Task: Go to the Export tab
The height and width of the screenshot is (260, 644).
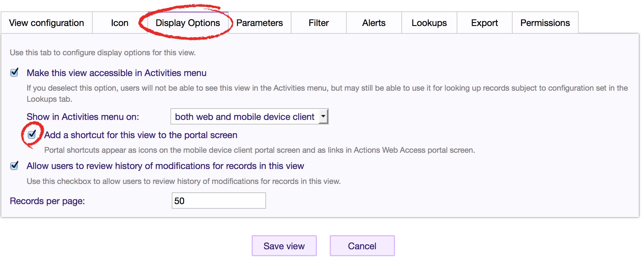Action: pyautogui.click(x=485, y=23)
